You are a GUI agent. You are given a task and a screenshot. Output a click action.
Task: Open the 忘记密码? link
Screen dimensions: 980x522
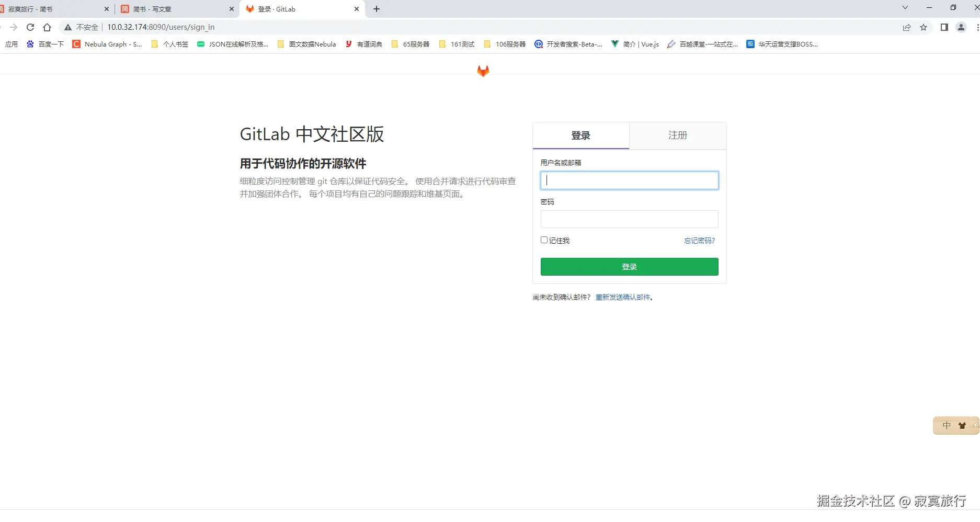[x=699, y=241]
